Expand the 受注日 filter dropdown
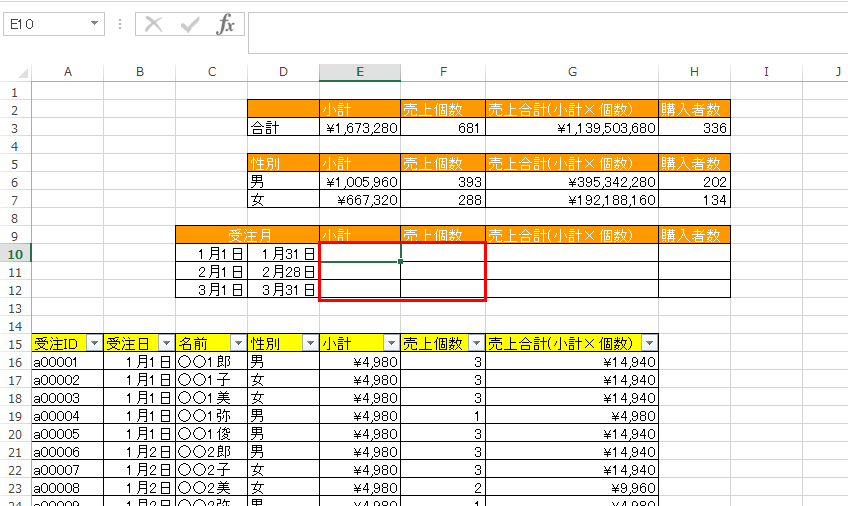 pyautogui.click(x=166, y=343)
